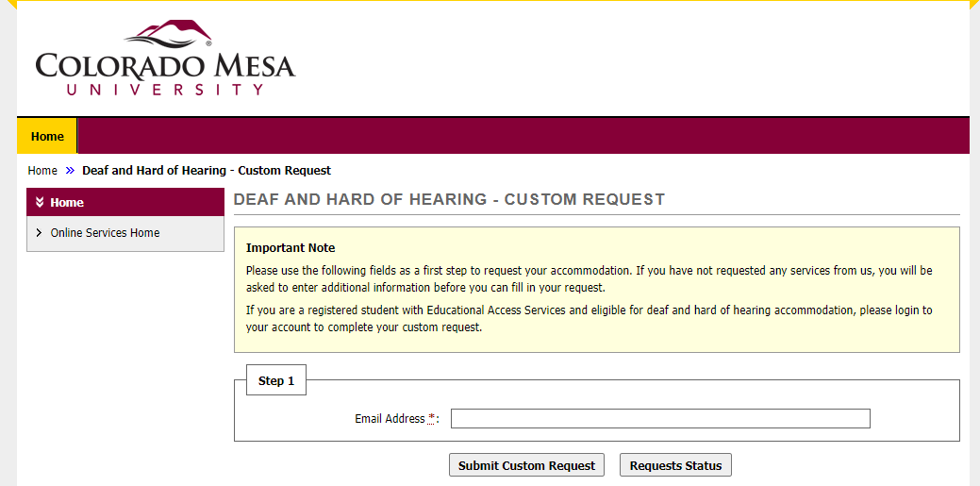980x486 pixels.
Task: Expand the arrow beside Online Services Home
Action: tap(39, 233)
